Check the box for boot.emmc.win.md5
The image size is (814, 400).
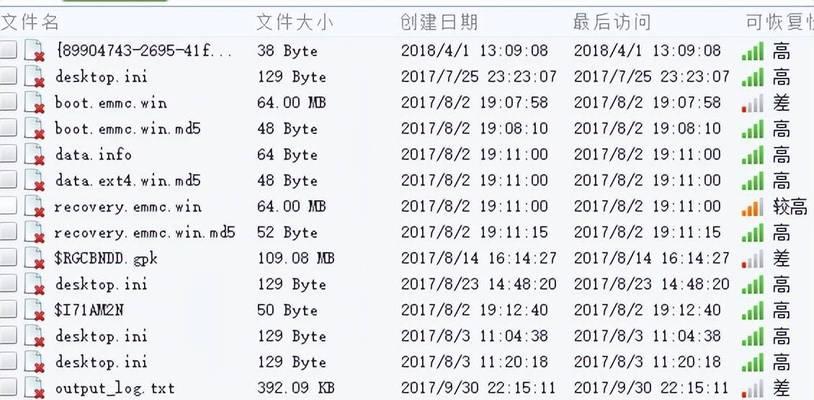[8, 128]
